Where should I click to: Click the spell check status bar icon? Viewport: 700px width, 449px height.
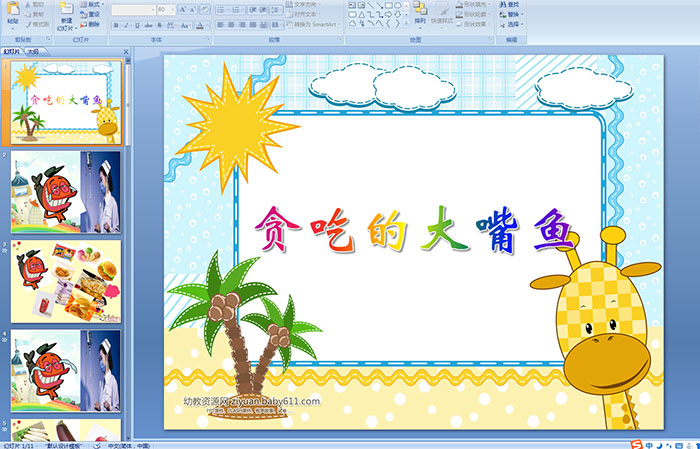click(x=97, y=445)
